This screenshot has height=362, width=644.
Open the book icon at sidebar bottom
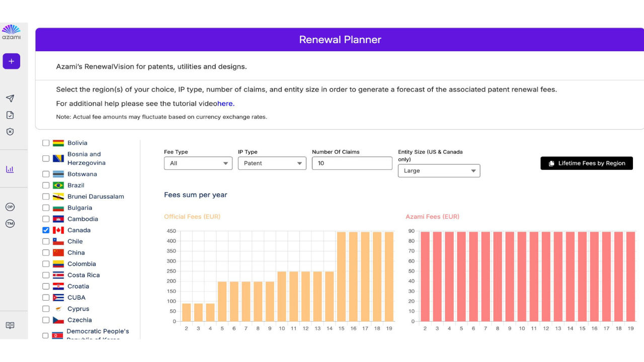coord(10,325)
